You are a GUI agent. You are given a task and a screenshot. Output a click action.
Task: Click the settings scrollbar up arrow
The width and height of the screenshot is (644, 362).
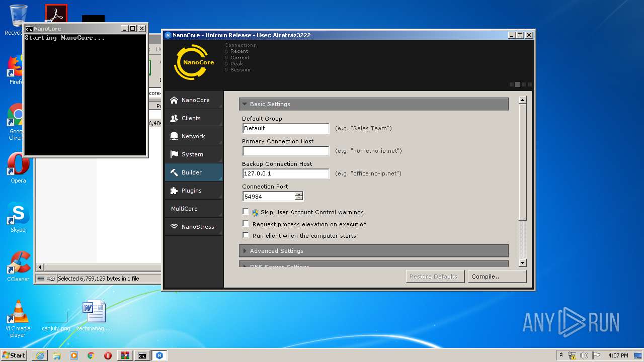coord(522,100)
